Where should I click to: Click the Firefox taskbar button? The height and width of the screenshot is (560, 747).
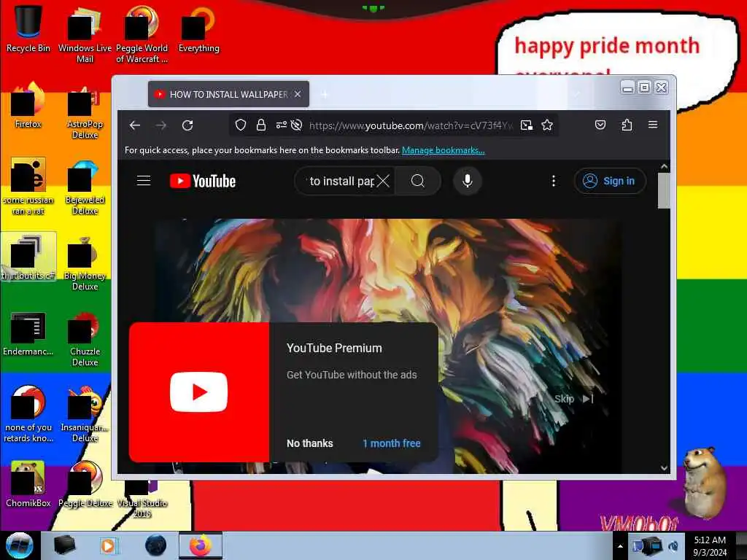point(201,545)
